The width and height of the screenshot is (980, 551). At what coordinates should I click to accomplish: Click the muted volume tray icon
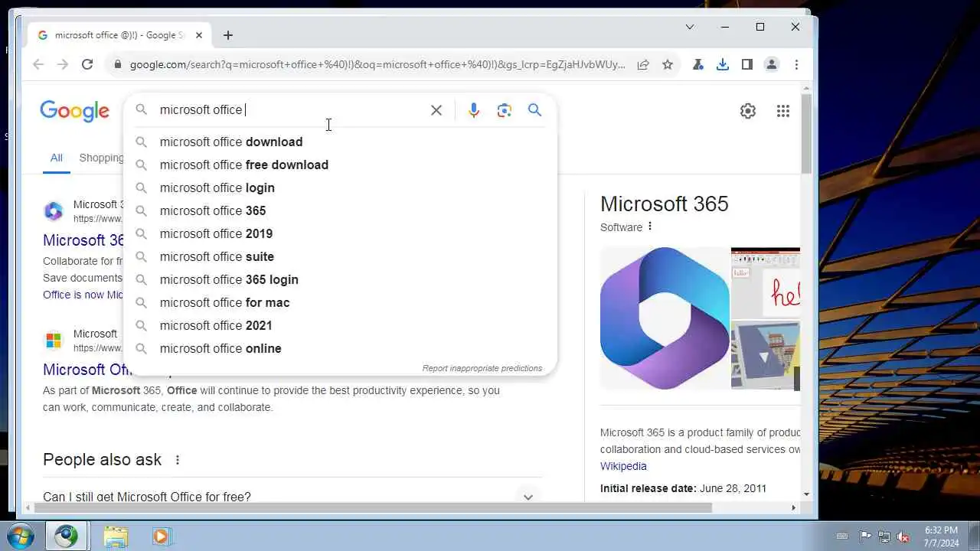point(903,536)
